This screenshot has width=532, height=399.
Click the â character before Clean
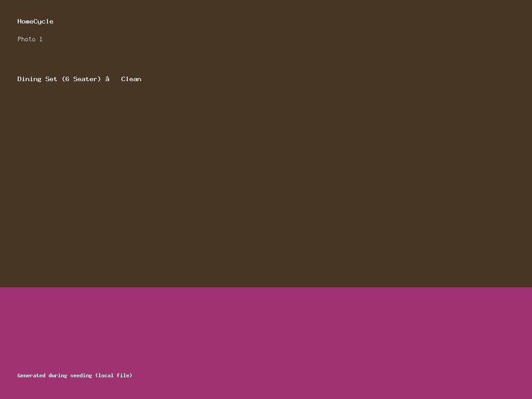107,79
